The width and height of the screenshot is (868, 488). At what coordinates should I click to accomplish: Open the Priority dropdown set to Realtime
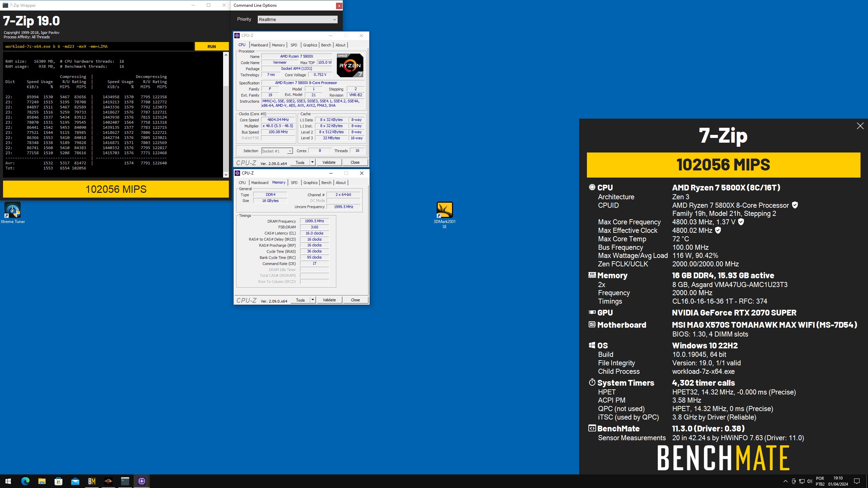[297, 19]
